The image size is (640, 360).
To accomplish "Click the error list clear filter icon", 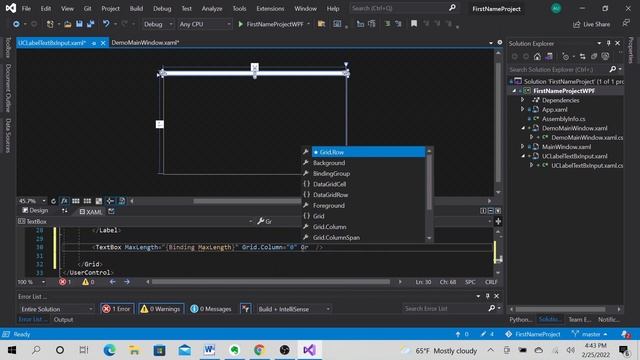I will pos(245,309).
